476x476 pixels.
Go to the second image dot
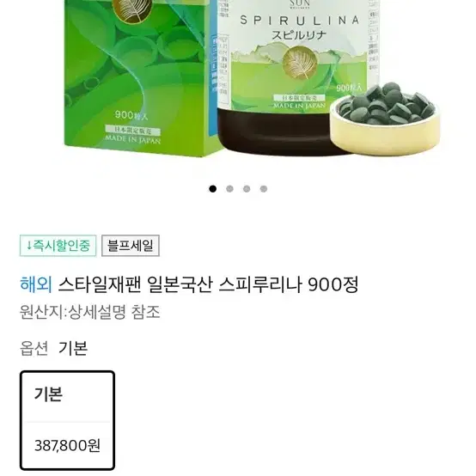pyautogui.click(x=229, y=189)
